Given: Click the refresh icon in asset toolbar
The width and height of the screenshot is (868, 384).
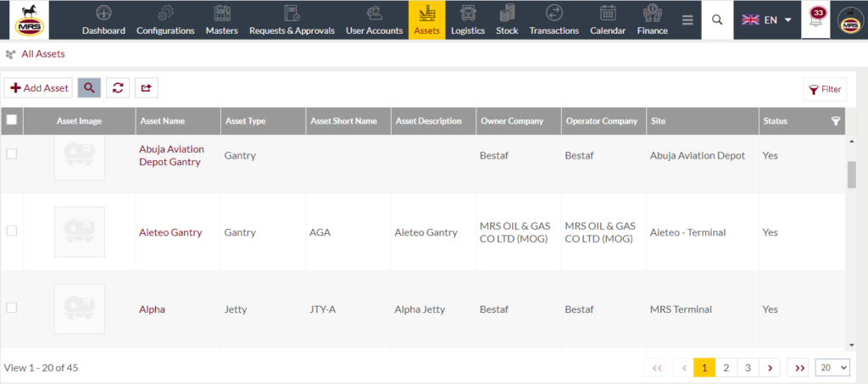Looking at the screenshot, I should [118, 88].
